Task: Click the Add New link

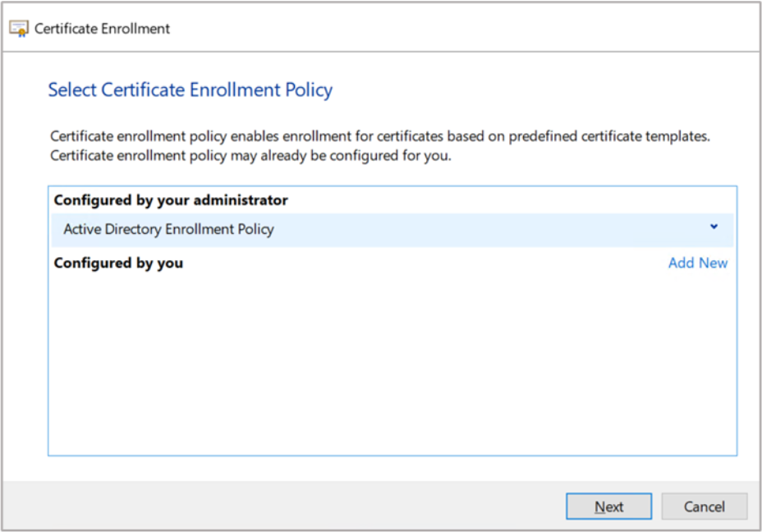Action: click(697, 263)
